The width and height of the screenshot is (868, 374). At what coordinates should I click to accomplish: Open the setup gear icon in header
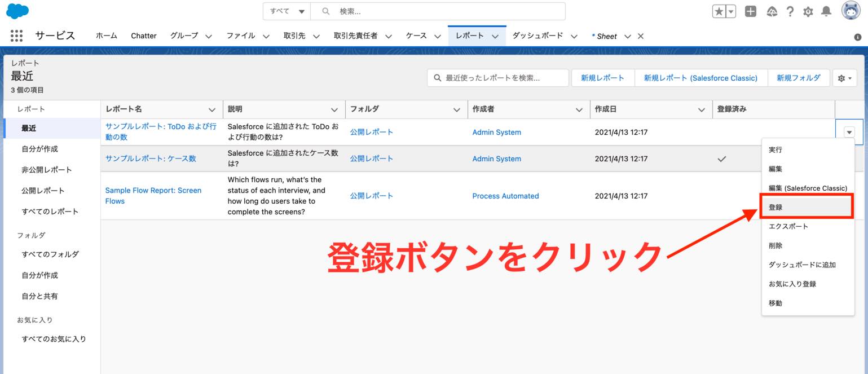click(808, 11)
